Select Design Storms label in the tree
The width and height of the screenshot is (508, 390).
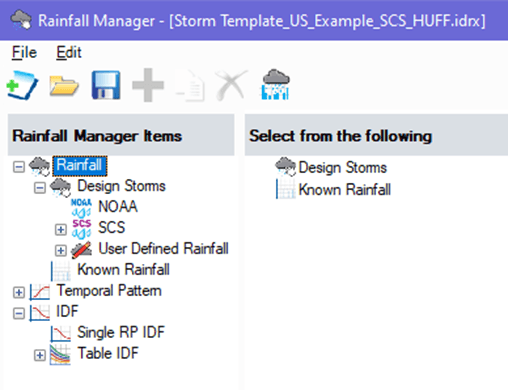click(121, 186)
